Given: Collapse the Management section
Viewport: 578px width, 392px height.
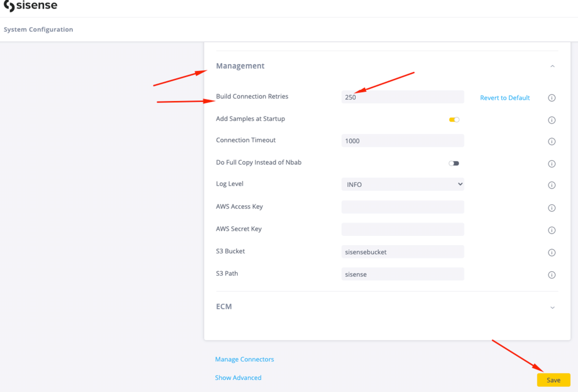Looking at the screenshot, I should click(552, 66).
